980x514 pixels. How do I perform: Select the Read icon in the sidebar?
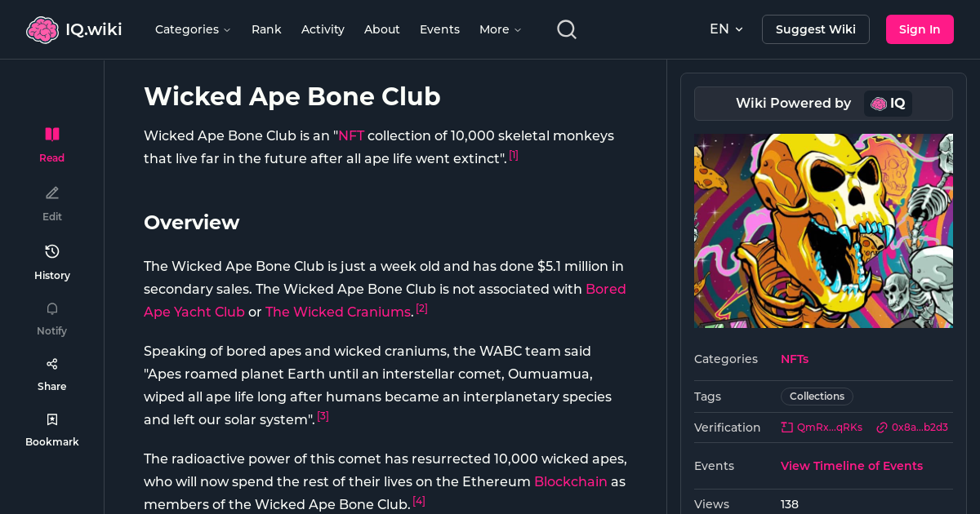click(51, 133)
